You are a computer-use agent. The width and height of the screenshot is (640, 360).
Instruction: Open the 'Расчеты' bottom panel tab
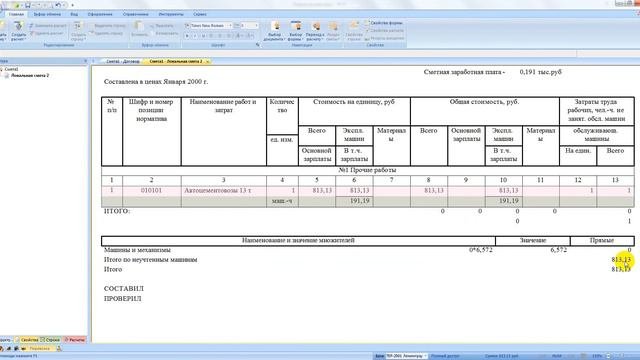coord(75,340)
